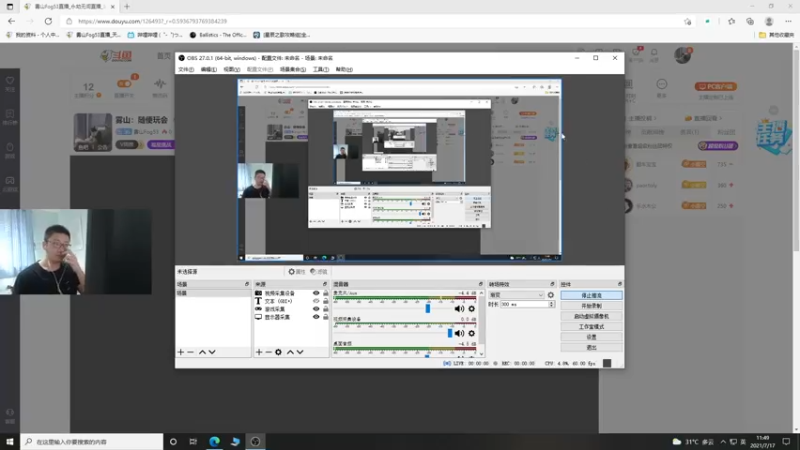Toggle visibility eye for 显示器采集 source
Screen dimensions: 800x450
316,317
